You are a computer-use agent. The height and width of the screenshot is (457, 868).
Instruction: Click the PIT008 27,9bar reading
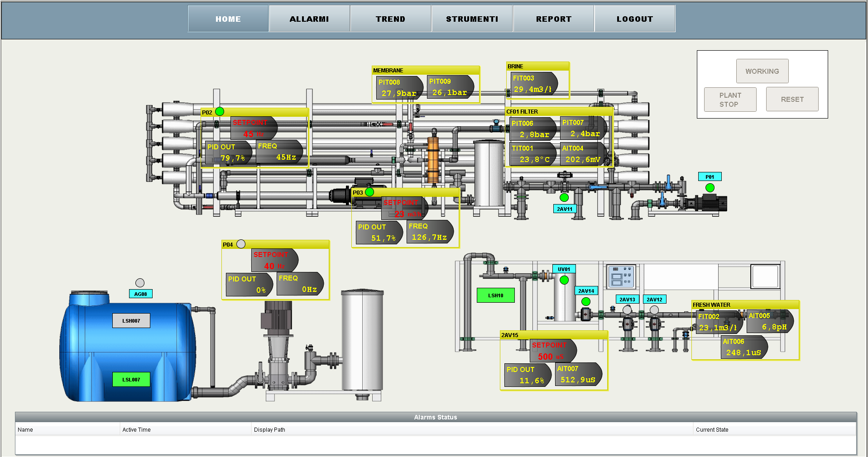(x=400, y=88)
